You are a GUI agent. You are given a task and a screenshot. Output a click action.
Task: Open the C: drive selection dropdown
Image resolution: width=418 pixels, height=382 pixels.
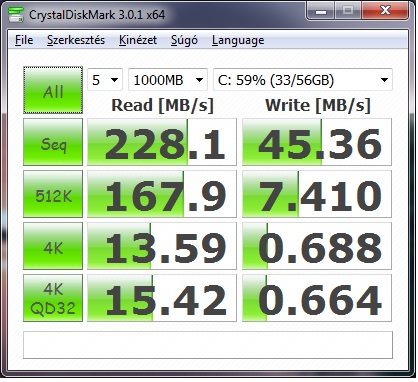[x=303, y=80]
